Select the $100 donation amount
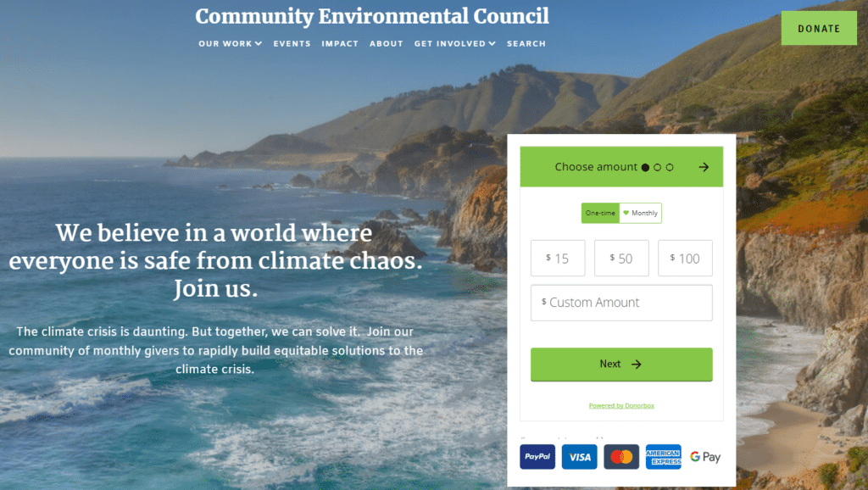The height and width of the screenshot is (490, 868). pos(685,258)
